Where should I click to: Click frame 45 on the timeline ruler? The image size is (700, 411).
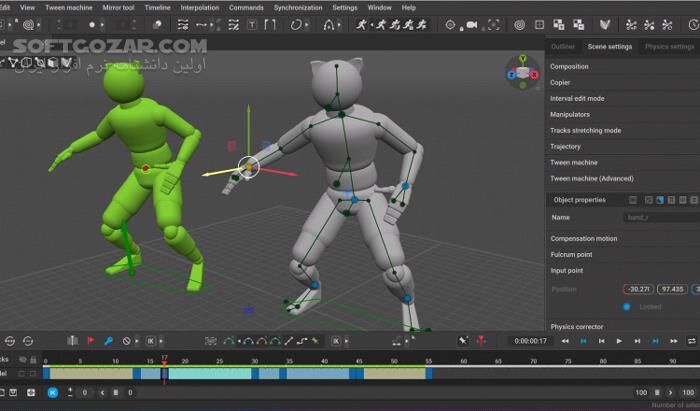(x=359, y=360)
